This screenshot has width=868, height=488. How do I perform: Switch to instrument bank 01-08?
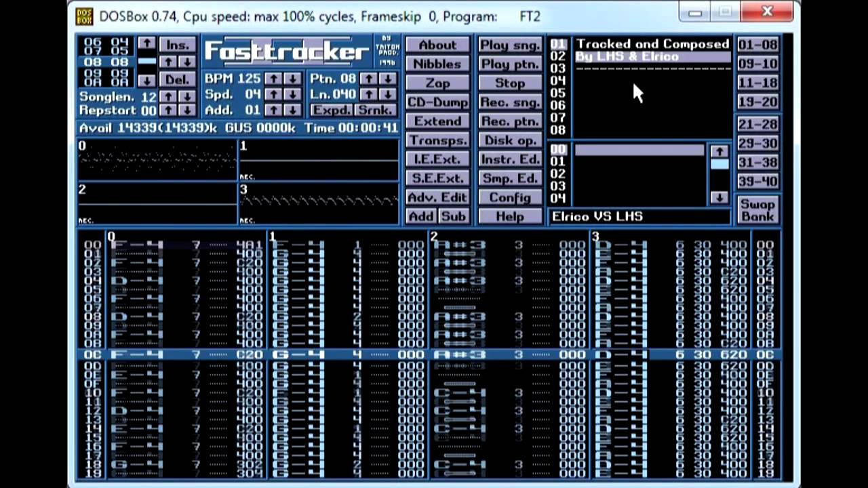click(x=757, y=45)
